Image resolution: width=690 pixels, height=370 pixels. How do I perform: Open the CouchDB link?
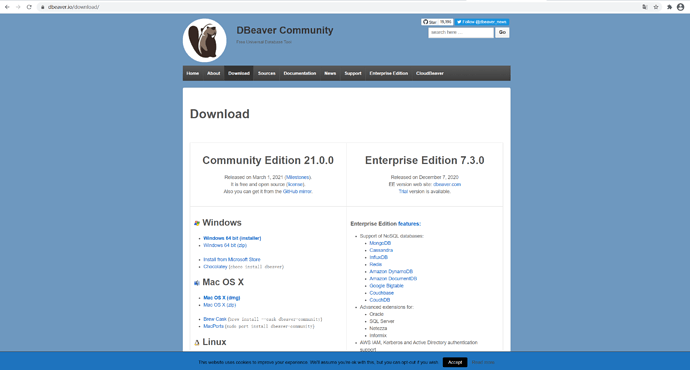pos(380,300)
